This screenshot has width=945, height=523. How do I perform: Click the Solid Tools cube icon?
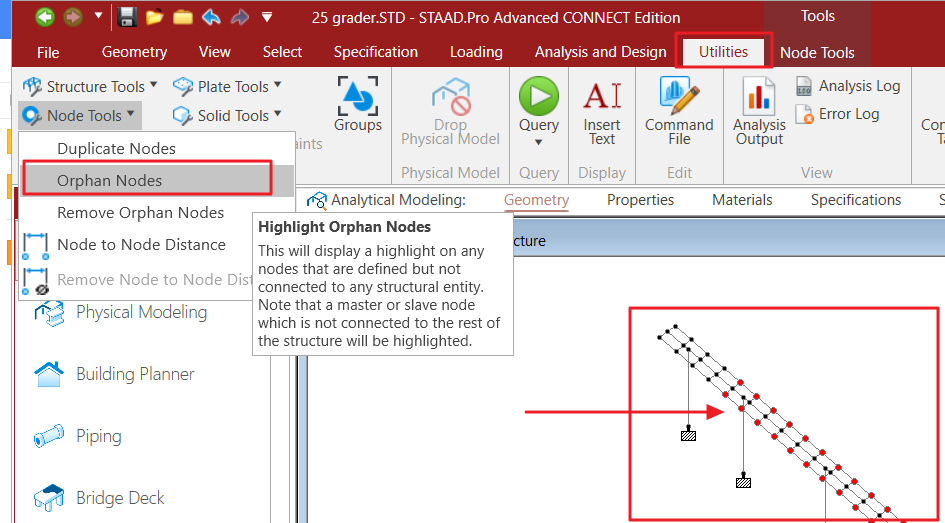183,115
